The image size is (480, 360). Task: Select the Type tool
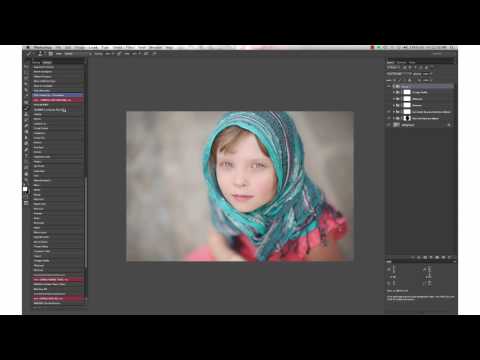26,156
